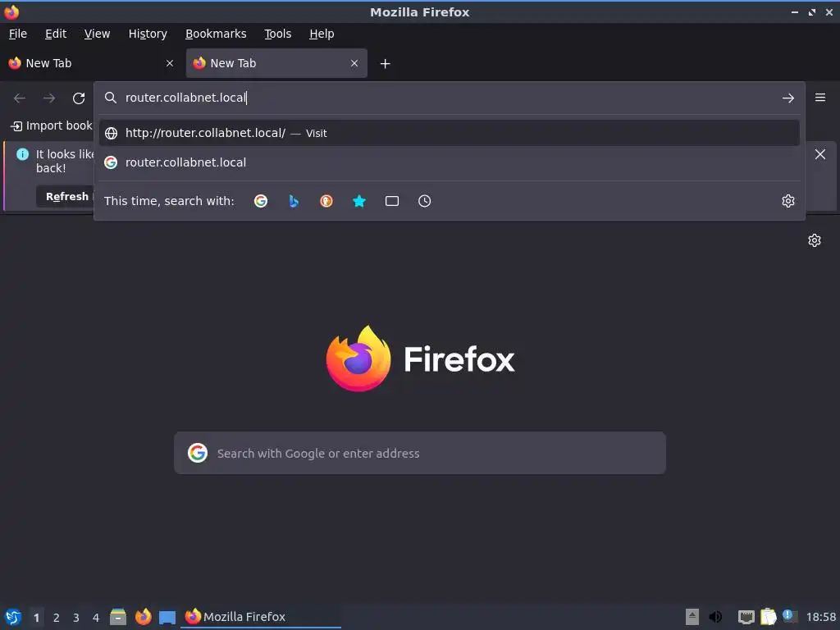Launch Firefox from taskbar quick launch

click(x=143, y=617)
